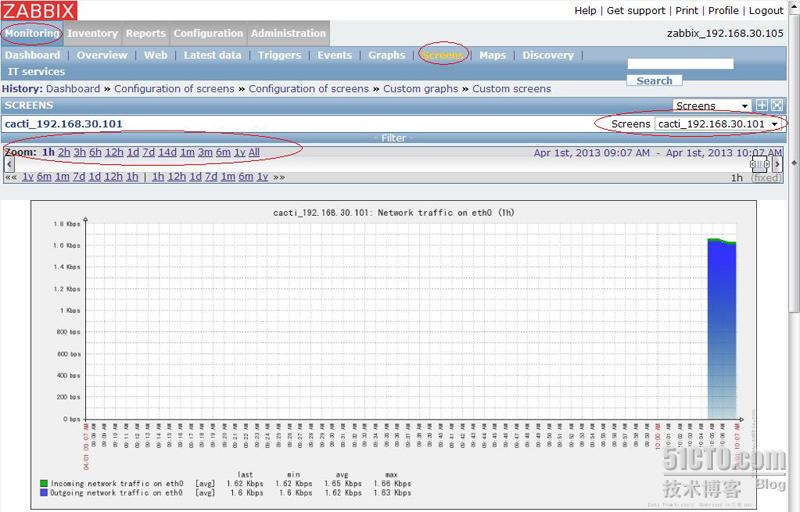Click the blue Outgoing network traffic legend swatch
The image size is (800, 512).
44,493
